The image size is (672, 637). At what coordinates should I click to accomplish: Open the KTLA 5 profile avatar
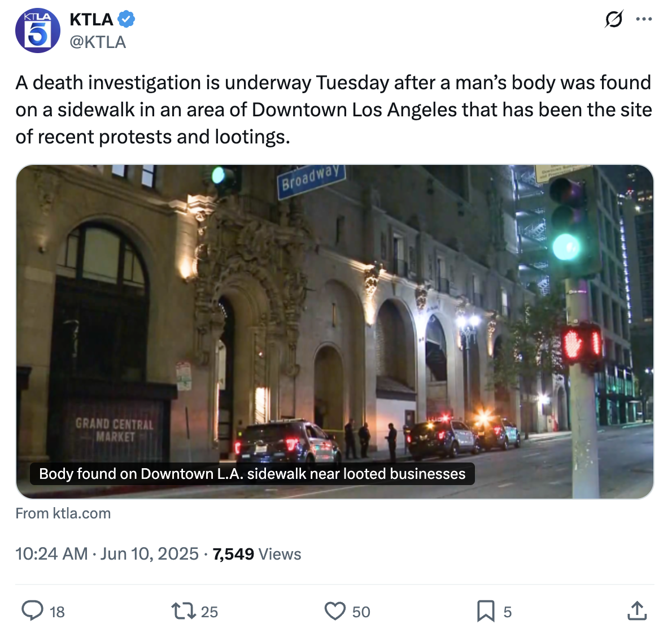tap(38, 30)
